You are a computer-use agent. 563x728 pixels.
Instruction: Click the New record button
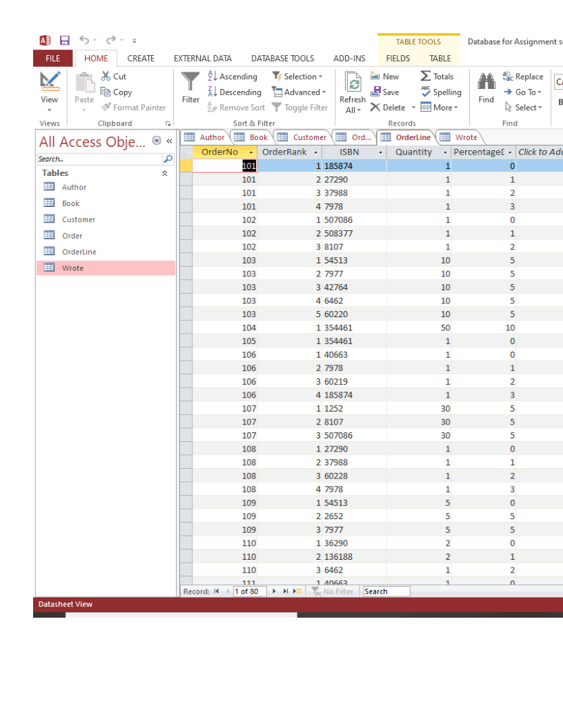point(385,76)
